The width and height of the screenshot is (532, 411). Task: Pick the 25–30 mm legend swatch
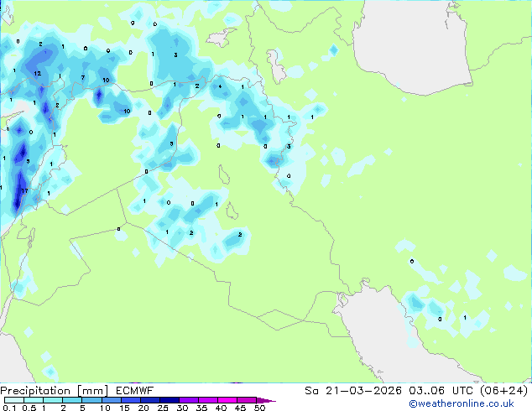pyautogui.click(x=169, y=400)
